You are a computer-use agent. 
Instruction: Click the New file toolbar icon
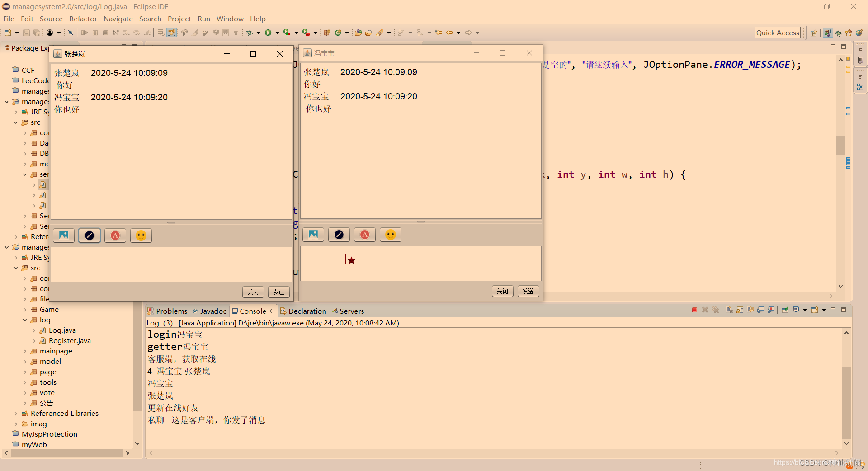click(x=8, y=33)
